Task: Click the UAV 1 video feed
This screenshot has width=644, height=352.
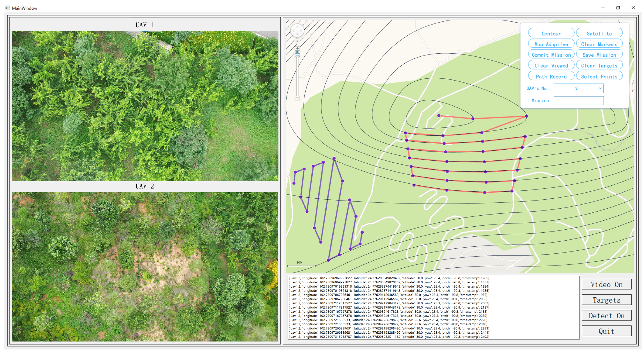Action: 145,106
